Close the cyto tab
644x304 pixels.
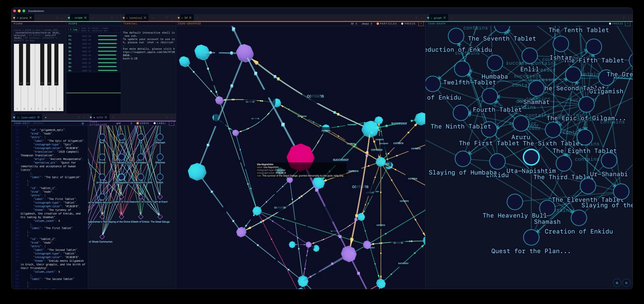pyautogui.click(x=106, y=117)
